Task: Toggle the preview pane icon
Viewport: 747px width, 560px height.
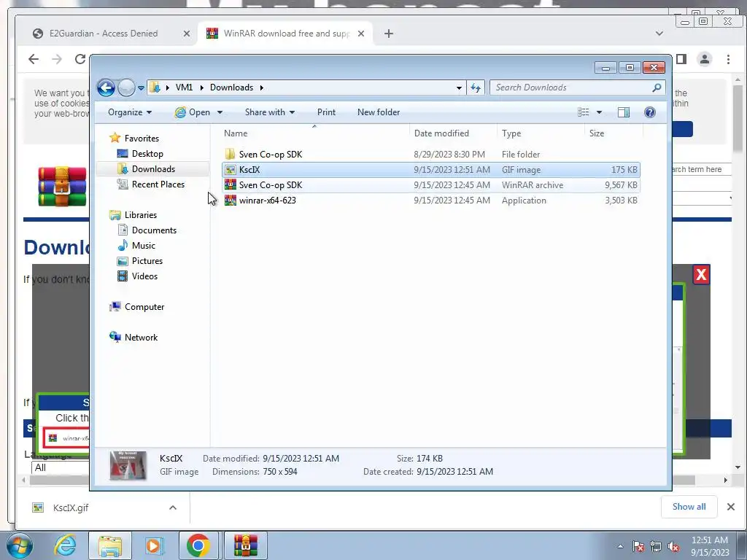Action: tap(624, 112)
